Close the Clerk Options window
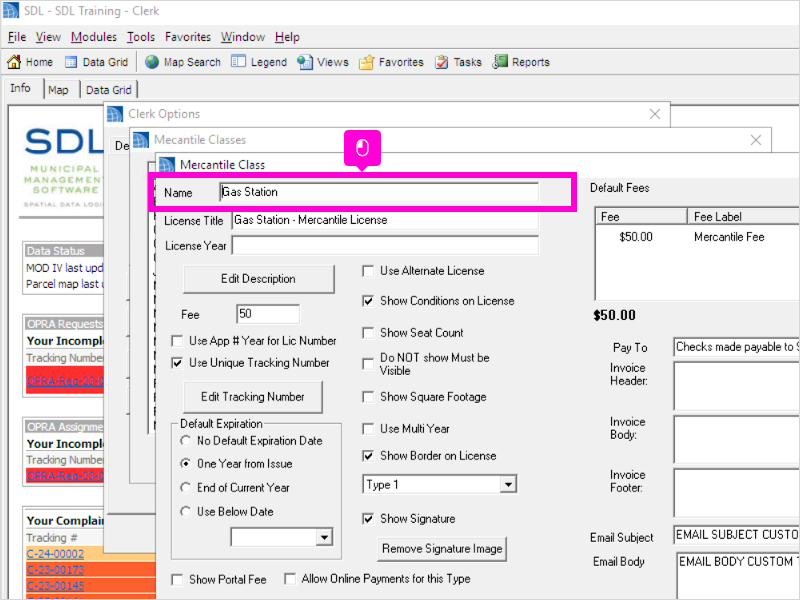800x600 pixels. tap(655, 114)
